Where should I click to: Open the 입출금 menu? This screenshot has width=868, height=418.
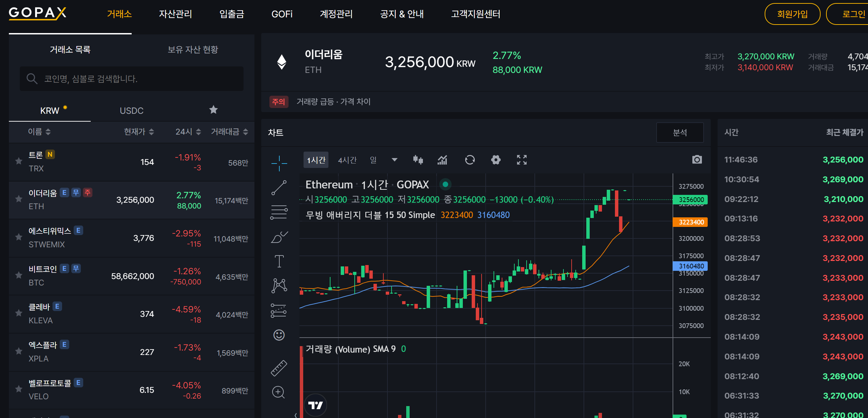(232, 14)
